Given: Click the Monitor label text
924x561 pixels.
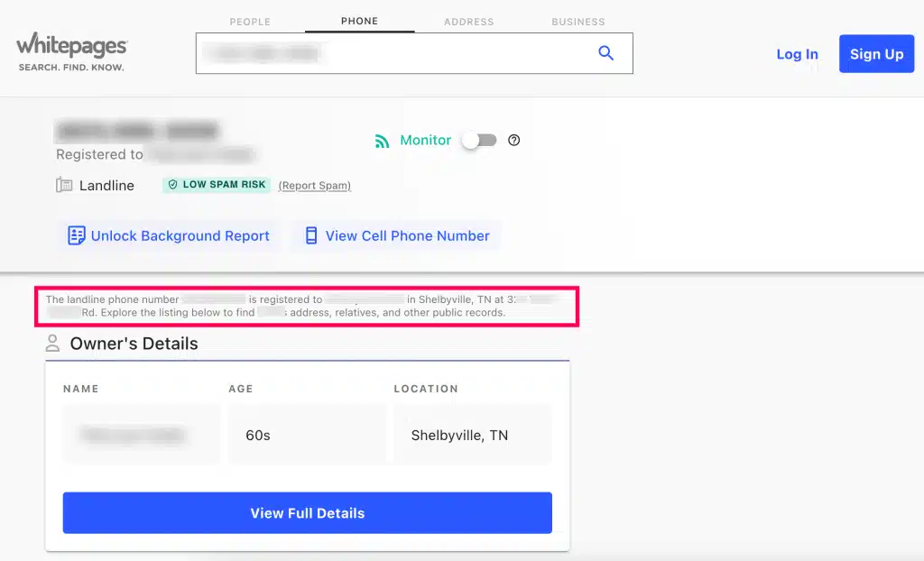Looking at the screenshot, I should pyautogui.click(x=426, y=141).
